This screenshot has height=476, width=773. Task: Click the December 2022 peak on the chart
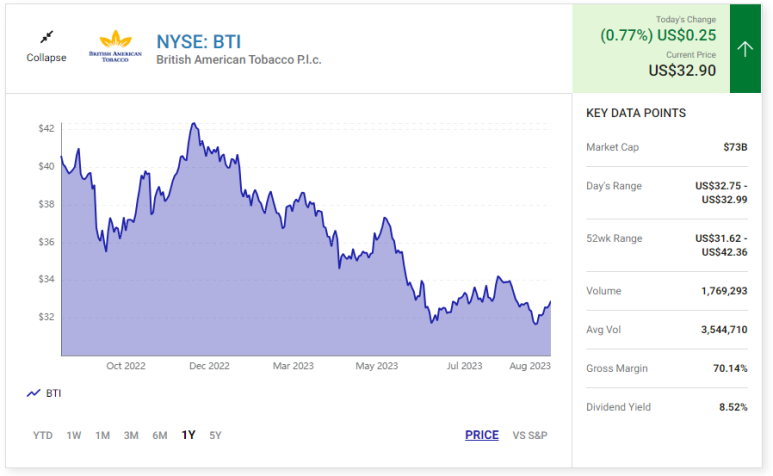point(194,124)
